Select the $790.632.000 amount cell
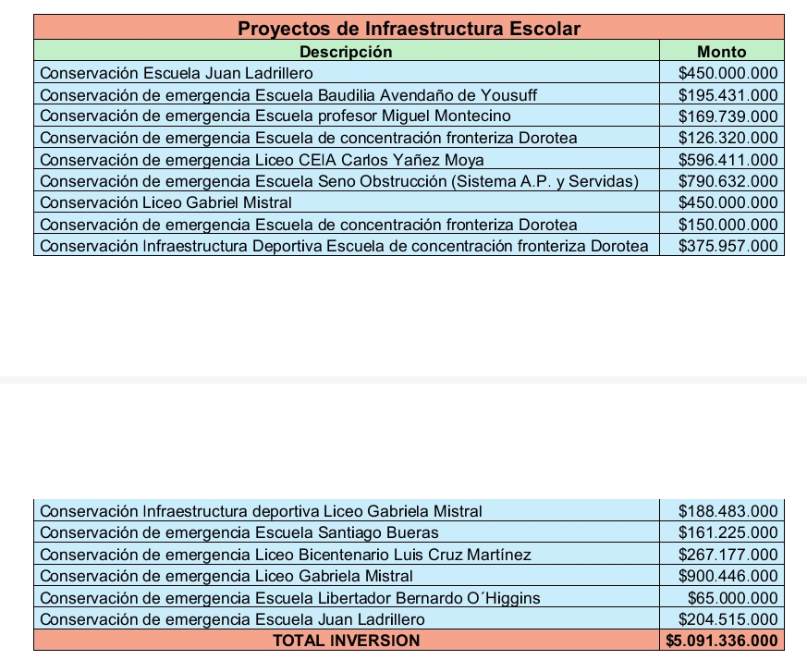This screenshot has height=672, width=807. point(728,180)
